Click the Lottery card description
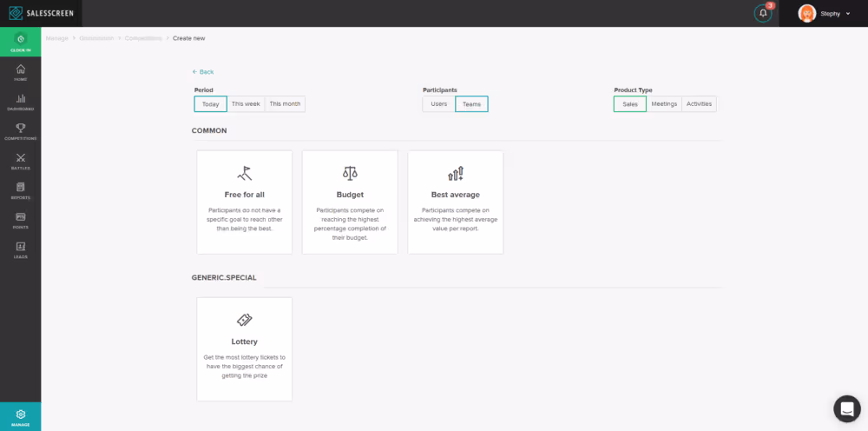This screenshot has width=868, height=431. pyautogui.click(x=244, y=366)
